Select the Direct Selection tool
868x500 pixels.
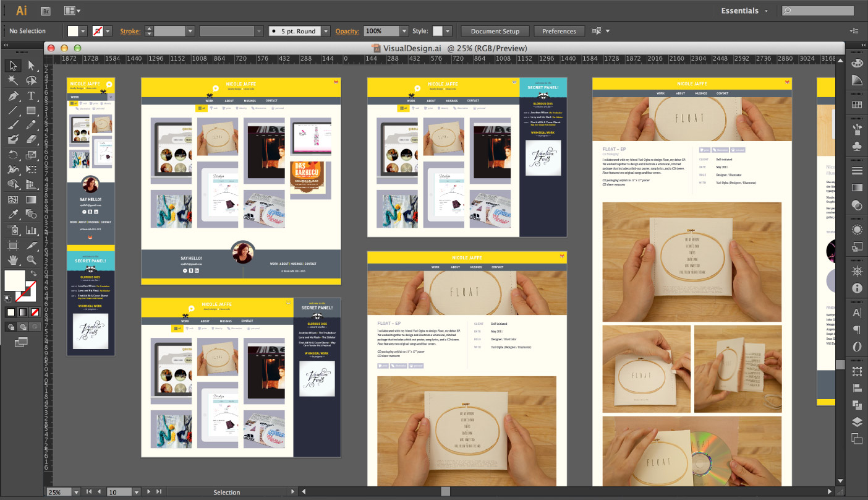(31, 65)
